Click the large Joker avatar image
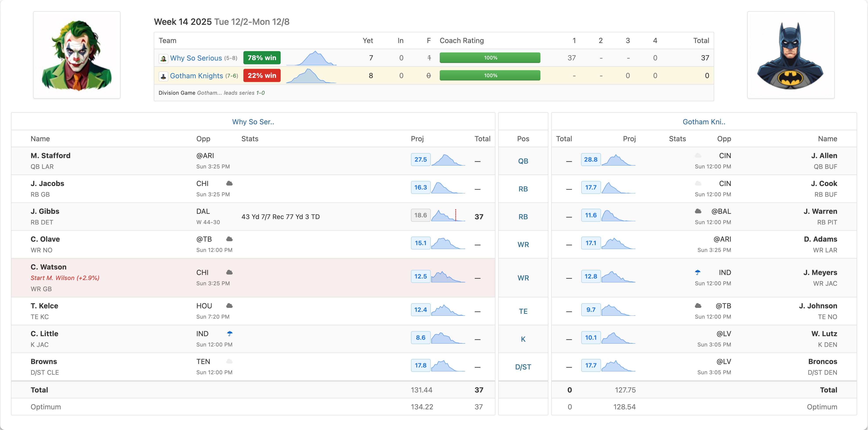The width and height of the screenshot is (868, 430). tap(77, 55)
